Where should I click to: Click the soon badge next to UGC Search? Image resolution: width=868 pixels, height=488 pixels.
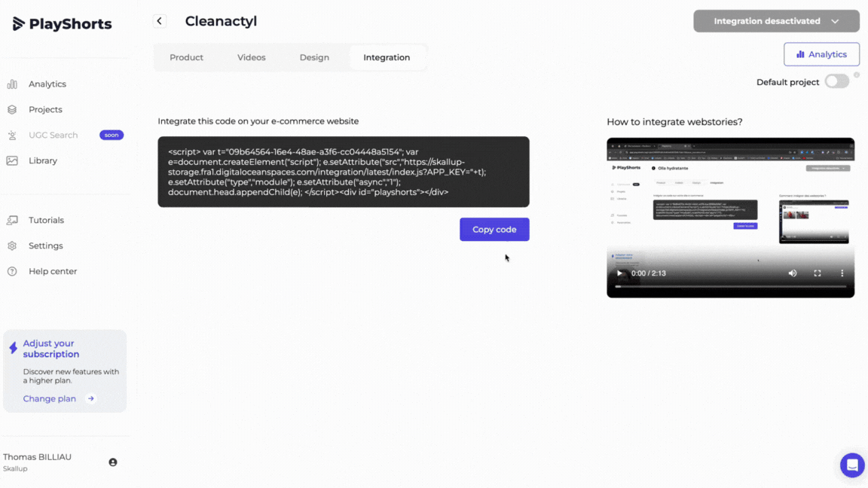[x=112, y=135]
